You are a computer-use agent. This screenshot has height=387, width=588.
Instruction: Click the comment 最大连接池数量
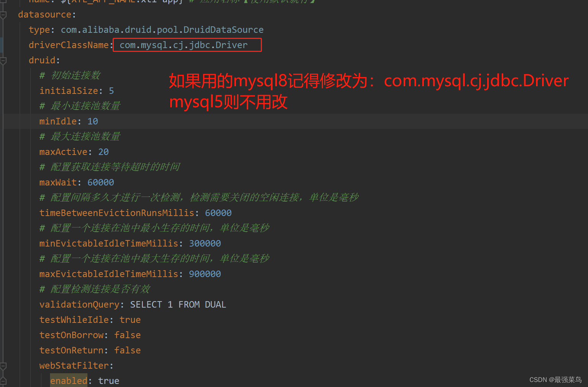[80, 136]
